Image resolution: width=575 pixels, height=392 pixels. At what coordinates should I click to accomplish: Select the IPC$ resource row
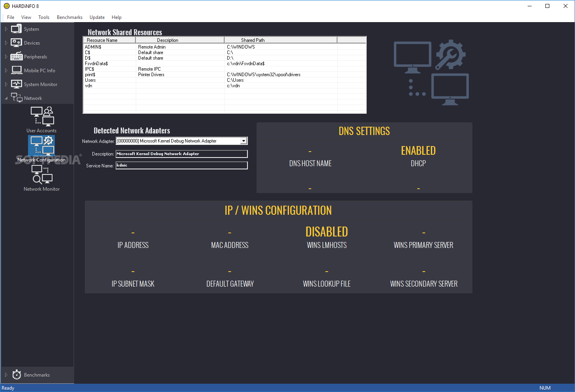pyautogui.click(x=225, y=69)
